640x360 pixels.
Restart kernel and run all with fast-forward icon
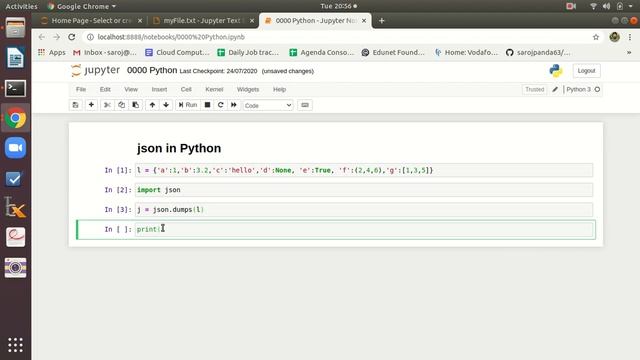pos(234,105)
